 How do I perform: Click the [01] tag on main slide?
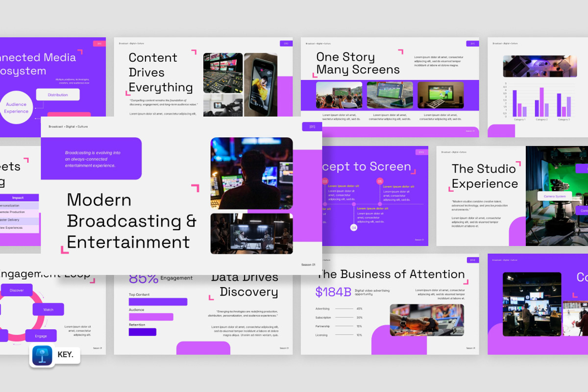(312, 127)
